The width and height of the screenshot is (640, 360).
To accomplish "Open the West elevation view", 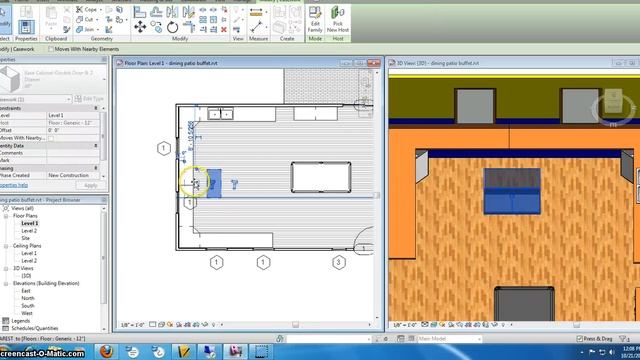I will [27, 313].
